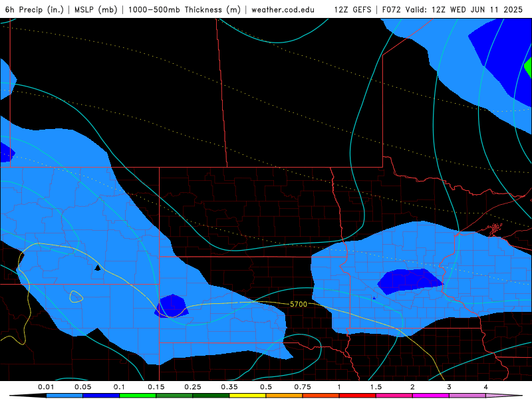Click the bright green 0.1–0.15 legend segment

tap(138, 396)
